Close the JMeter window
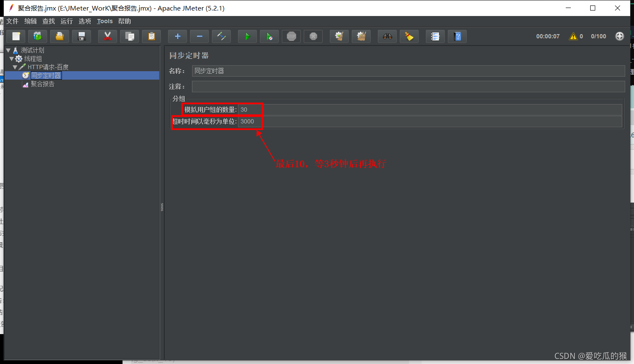The image size is (634, 364). pyautogui.click(x=618, y=8)
